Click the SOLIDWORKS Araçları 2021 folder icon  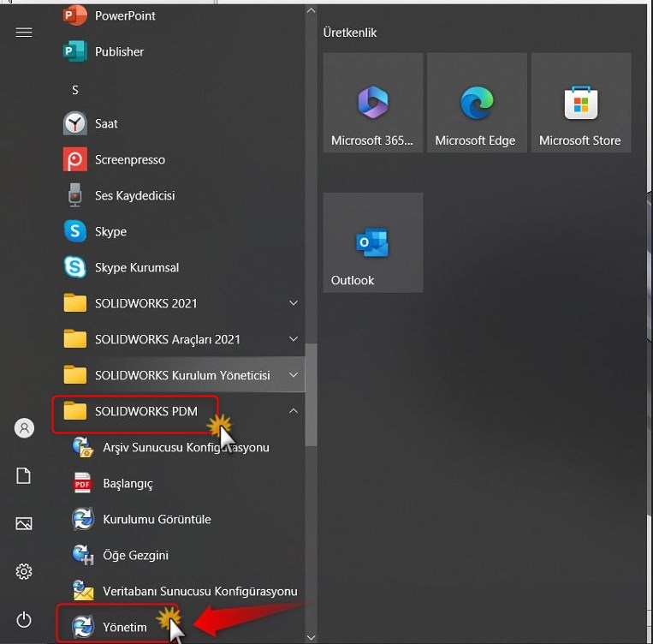[75, 339]
